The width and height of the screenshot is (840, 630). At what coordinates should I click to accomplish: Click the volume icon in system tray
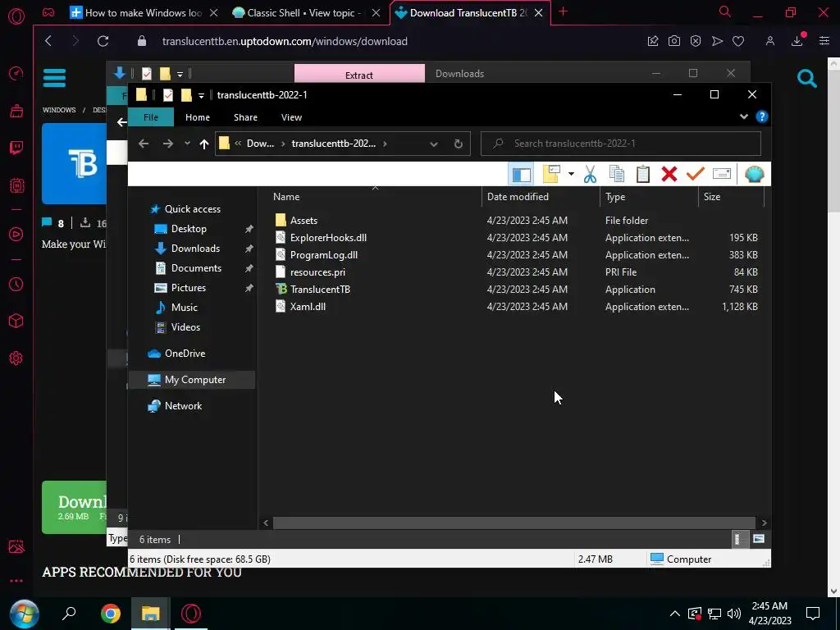click(x=734, y=614)
